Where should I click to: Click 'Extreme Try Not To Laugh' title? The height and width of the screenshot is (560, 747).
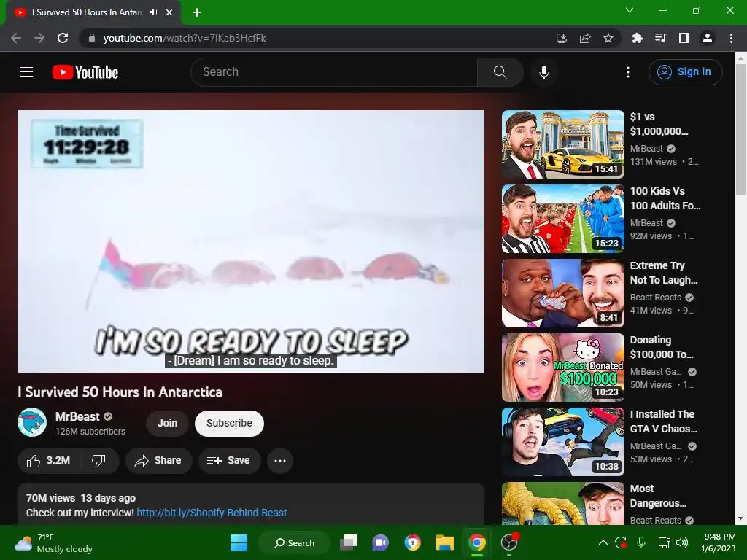664,273
